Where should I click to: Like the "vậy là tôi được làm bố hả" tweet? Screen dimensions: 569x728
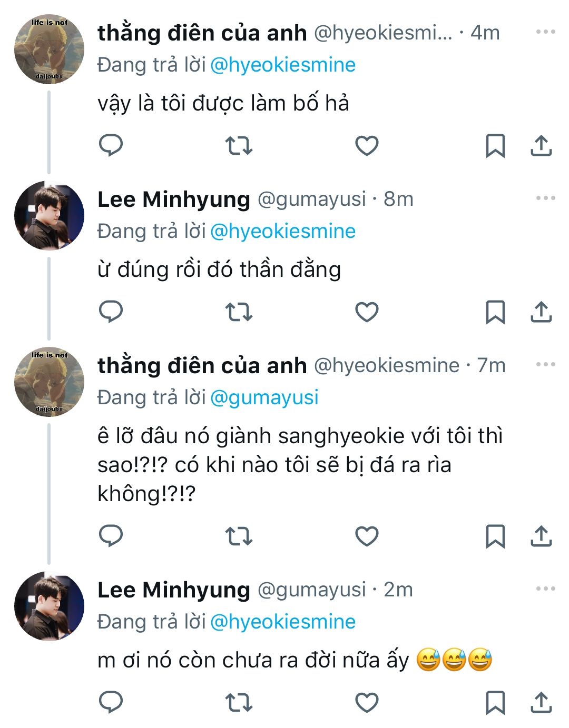click(367, 145)
